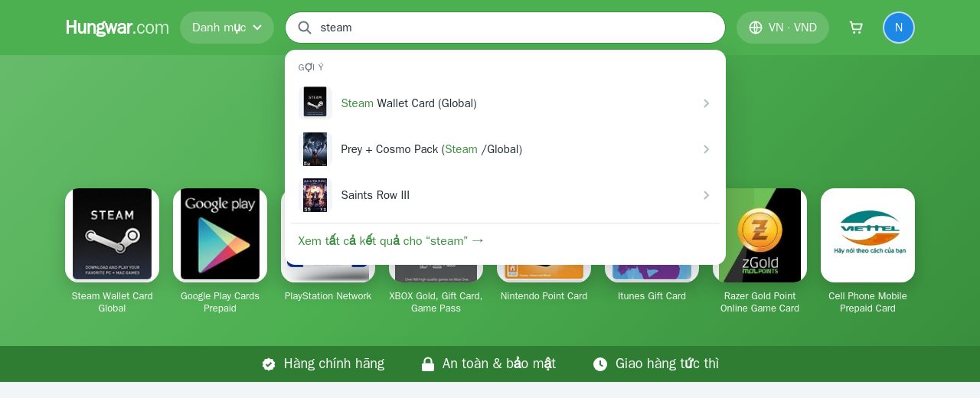Click the globe language icon
The width and height of the screenshot is (980, 398).
pyautogui.click(x=756, y=28)
